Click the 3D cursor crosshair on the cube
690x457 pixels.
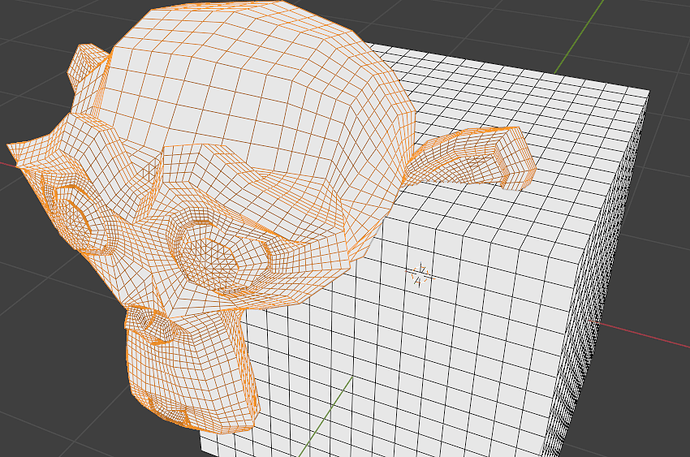click(x=420, y=275)
